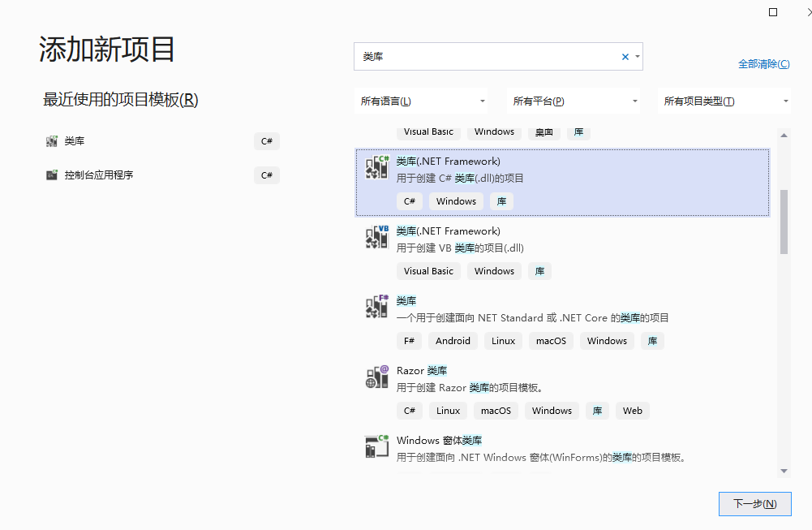Click the Linux tag under Razor 类库
The image size is (812, 530).
pyautogui.click(x=448, y=411)
